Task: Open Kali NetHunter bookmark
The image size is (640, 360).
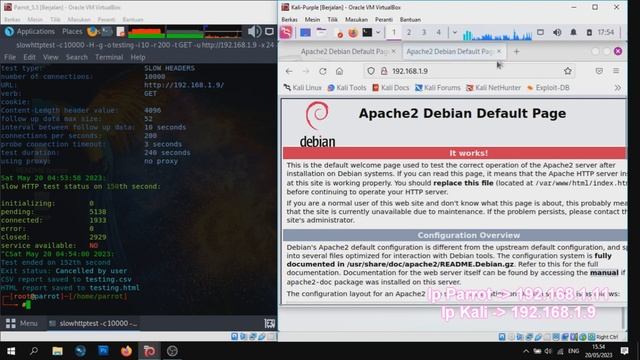Action: click(493, 88)
